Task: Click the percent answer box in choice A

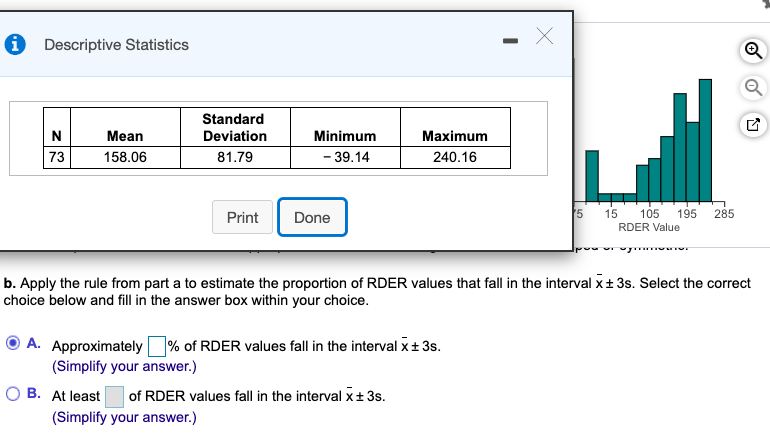Action: [x=157, y=346]
